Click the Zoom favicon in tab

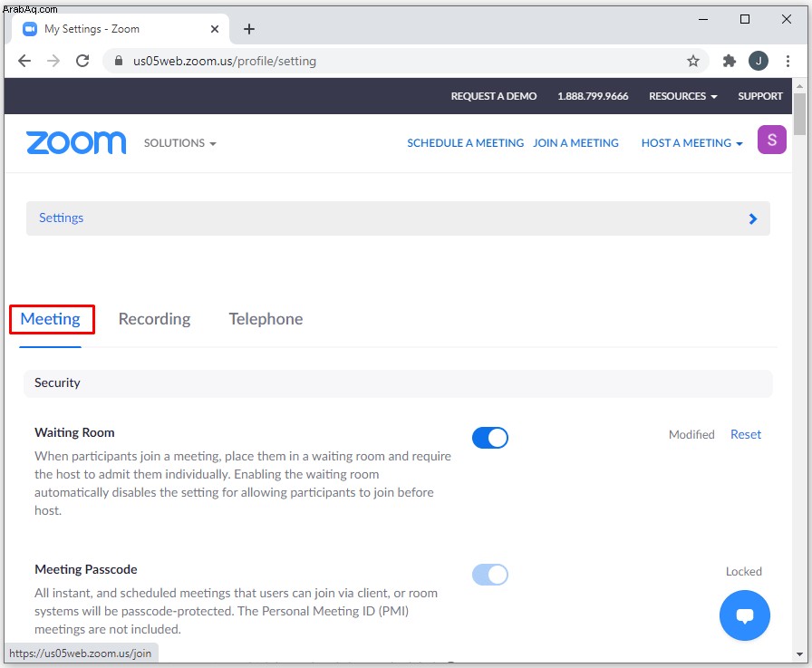click(30, 29)
